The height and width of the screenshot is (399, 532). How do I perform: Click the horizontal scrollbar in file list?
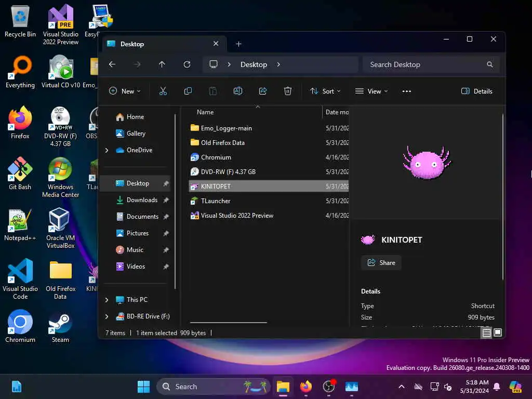229,322
